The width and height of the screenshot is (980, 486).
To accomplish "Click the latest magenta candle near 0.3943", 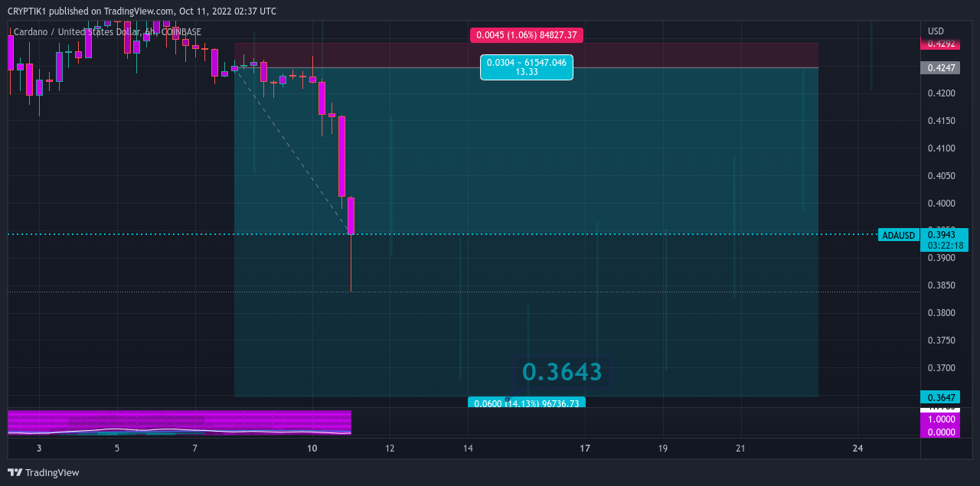I will pyautogui.click(x=351, y=216).
